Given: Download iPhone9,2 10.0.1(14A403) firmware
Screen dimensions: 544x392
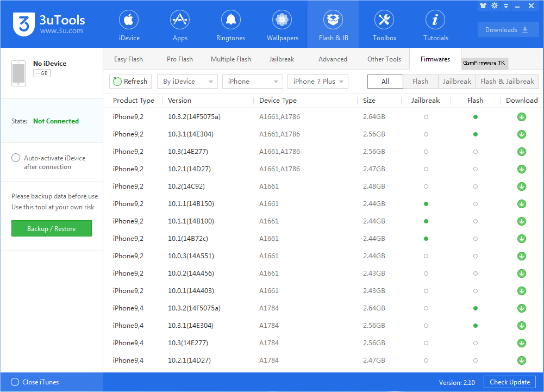Looking at the screenshot, I should pyautogui.click(x=522, y=291).
